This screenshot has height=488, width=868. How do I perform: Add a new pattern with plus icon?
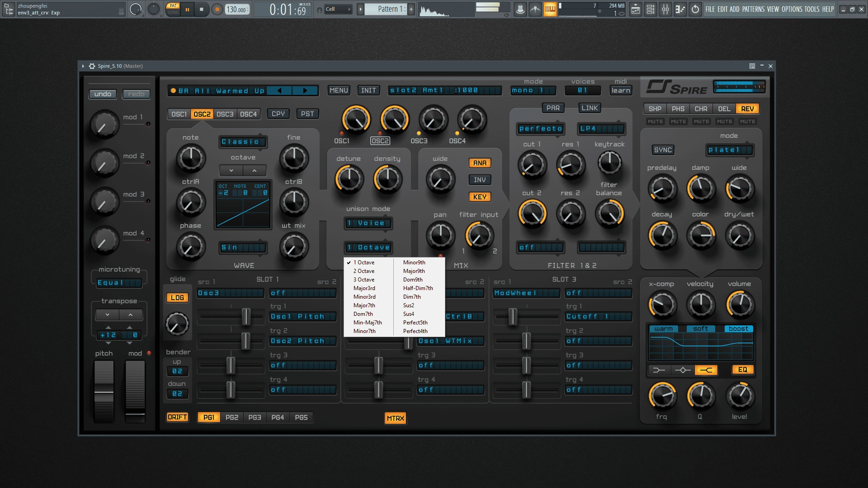pos(411,9)
